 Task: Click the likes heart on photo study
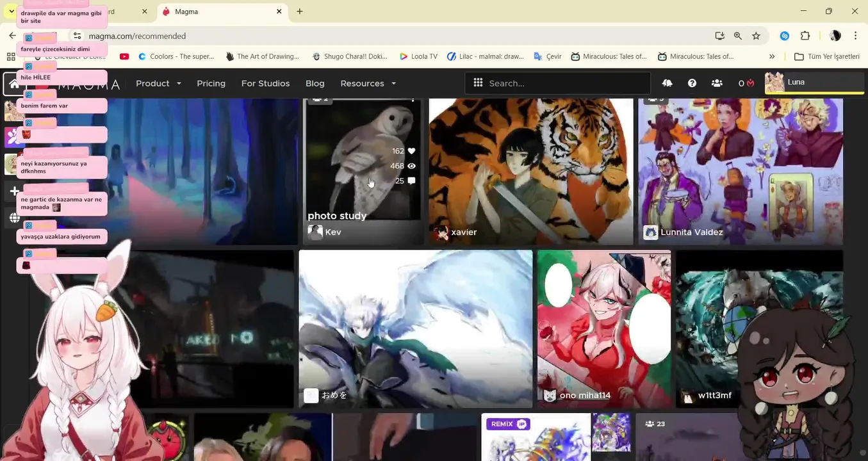(x=411, y=151)
